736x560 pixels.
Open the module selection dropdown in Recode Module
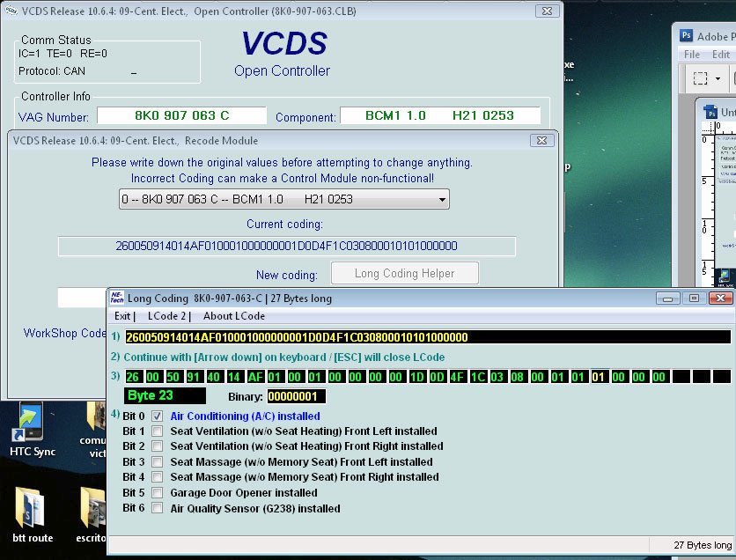pyautogui.click(x=284, y=199)
